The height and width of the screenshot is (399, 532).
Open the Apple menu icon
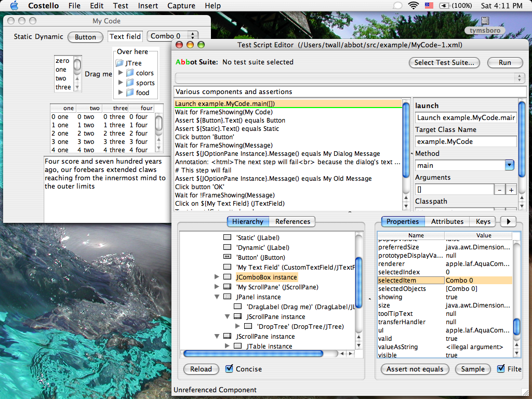(x=14, y=6)
